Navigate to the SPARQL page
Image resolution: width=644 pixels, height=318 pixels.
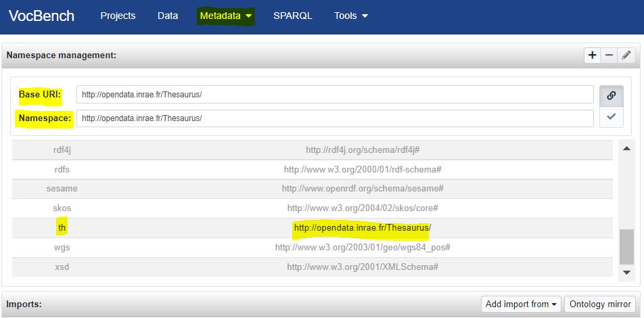point(292,16)
